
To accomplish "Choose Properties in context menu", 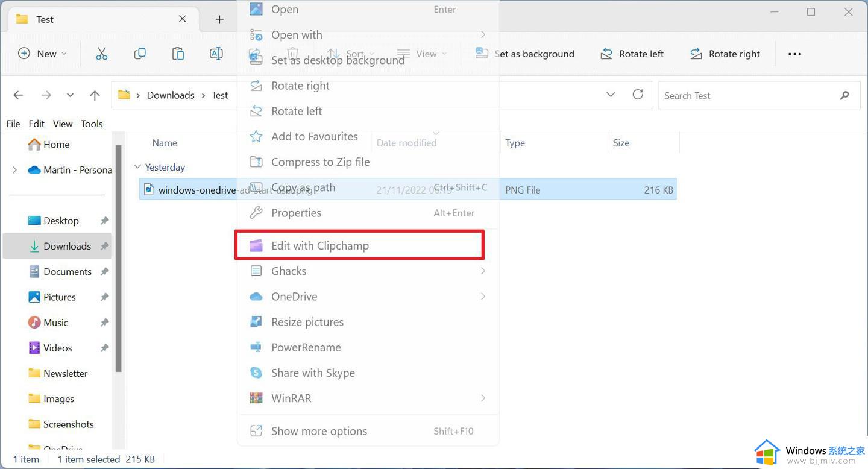I will [368, 213].
